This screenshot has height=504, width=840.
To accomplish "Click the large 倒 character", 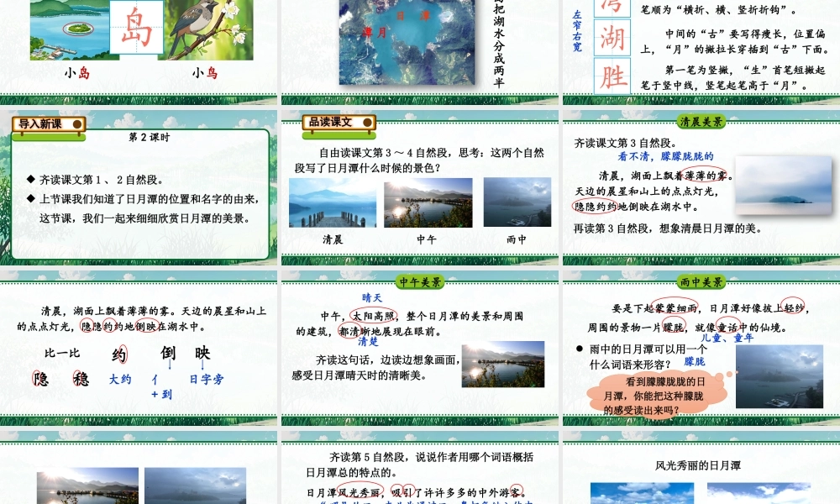I will [168, 353].
